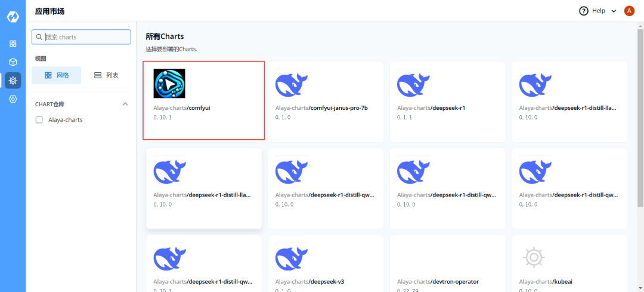644x292 pixels.
Task: Open the gear settings icon in sidebar
Action: click(x=13, y=99)
